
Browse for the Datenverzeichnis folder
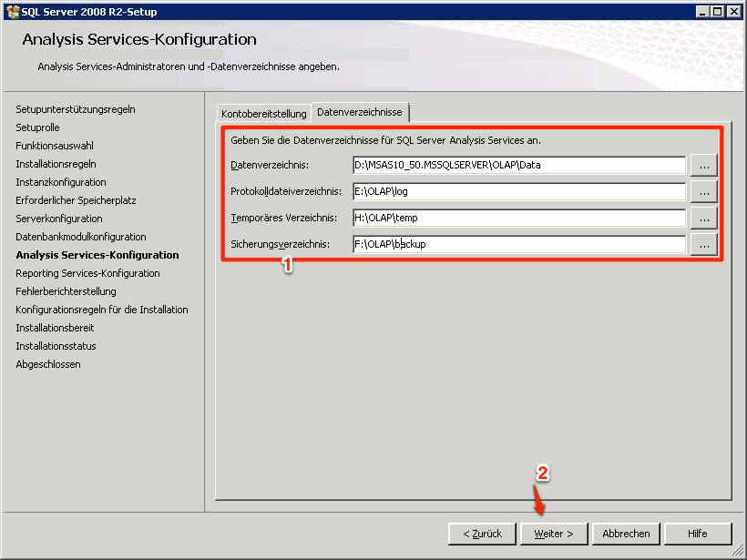pyautogui.click(x=703, y=165)
